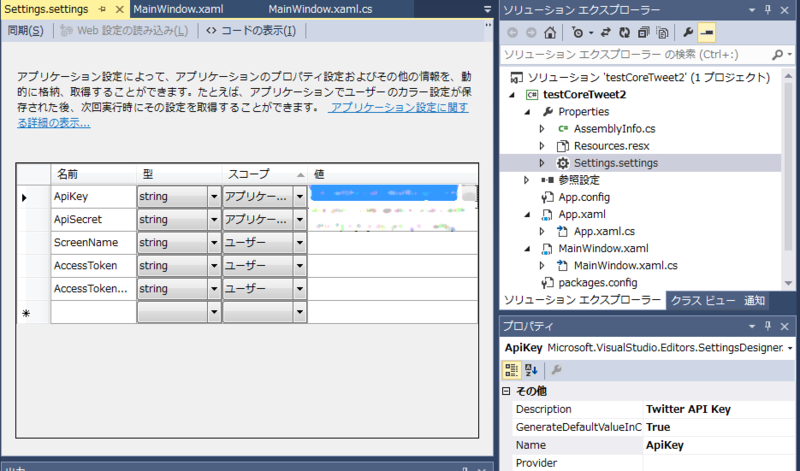Switch to MainWindow.xaml tab
Viewport: 800px width, 471px height.
178,9
